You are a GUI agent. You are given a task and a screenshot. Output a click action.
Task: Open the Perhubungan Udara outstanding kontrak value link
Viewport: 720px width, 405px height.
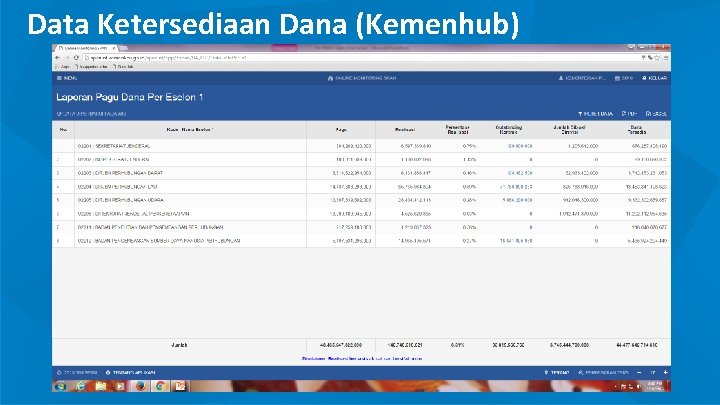coord(518,200)
